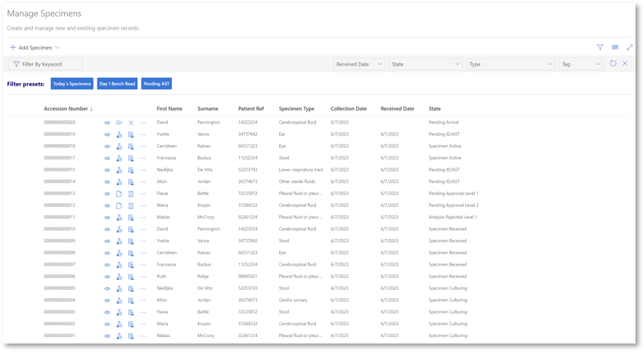Click the refresh filters circular arrow icon

click(613, 63)
